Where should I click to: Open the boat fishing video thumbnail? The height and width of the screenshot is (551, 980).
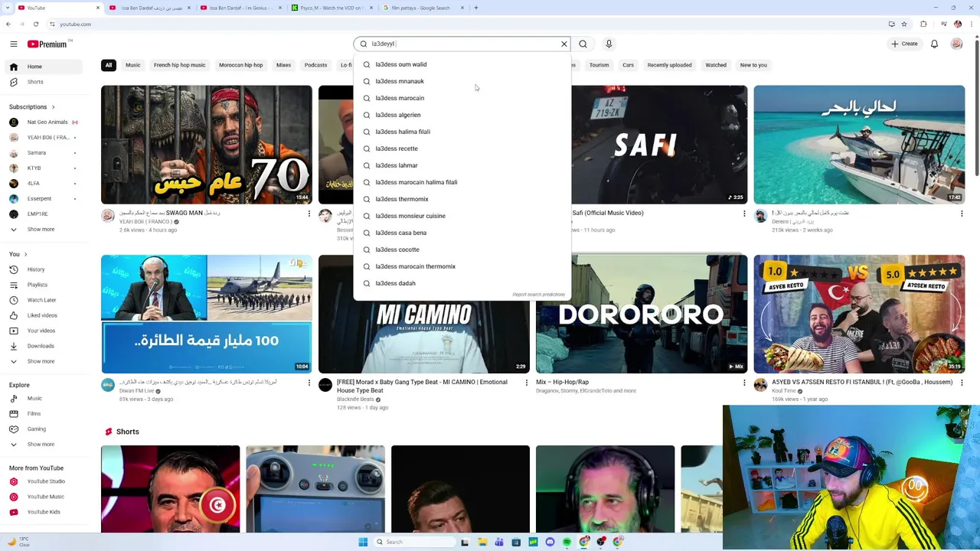point(859,145)
